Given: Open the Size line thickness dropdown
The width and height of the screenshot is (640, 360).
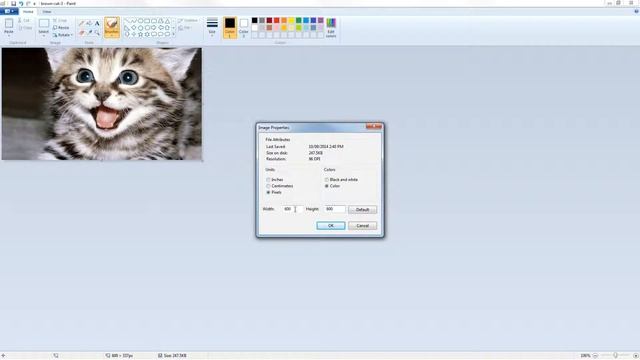Looking at the screenshot, I should 212,36.
